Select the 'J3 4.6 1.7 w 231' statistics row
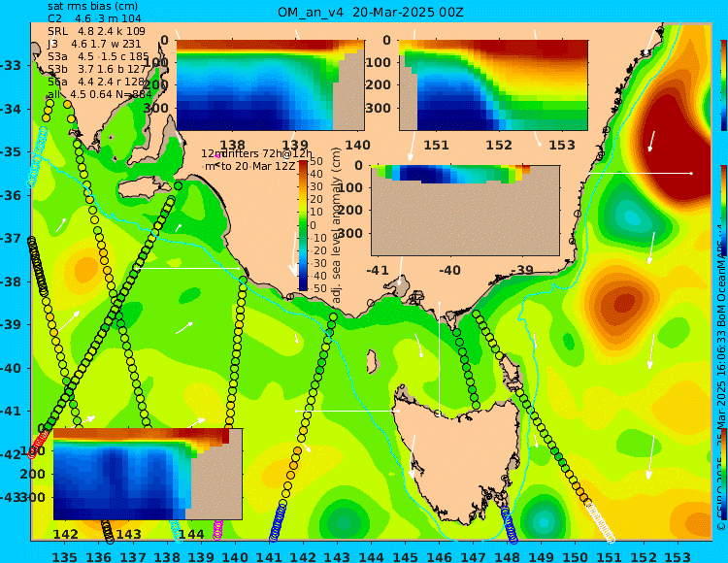The width and height of the screenshot is (728, 563). [94, 44]
